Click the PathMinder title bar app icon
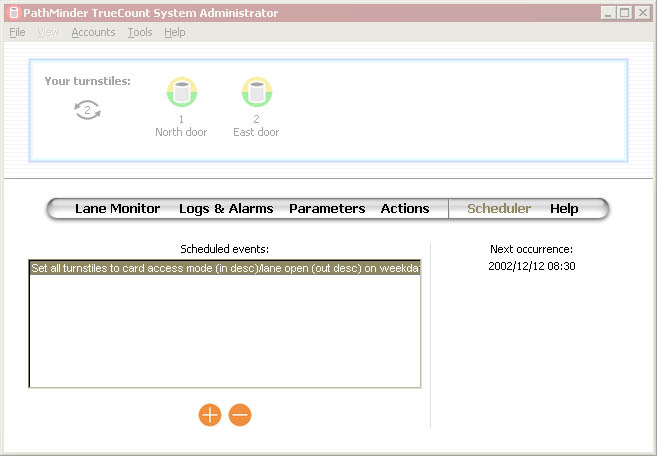This screenshot has width=657, height=456. point(14,13)
